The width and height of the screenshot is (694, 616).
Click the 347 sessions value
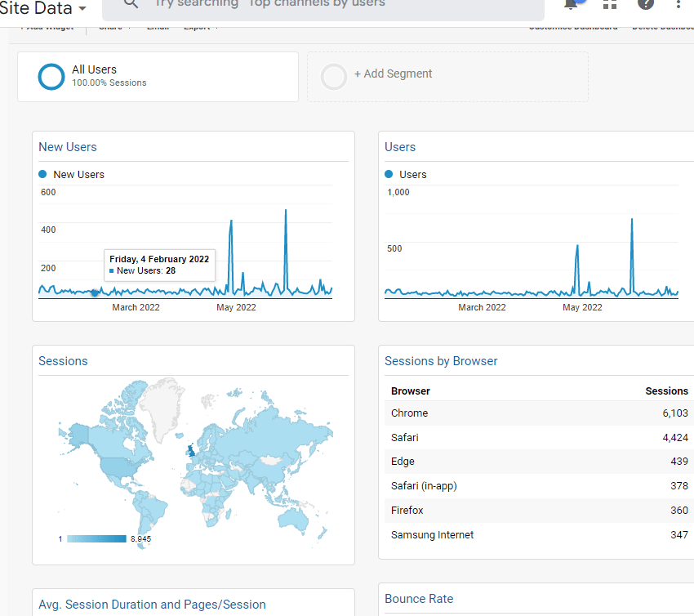pos(679,534)
